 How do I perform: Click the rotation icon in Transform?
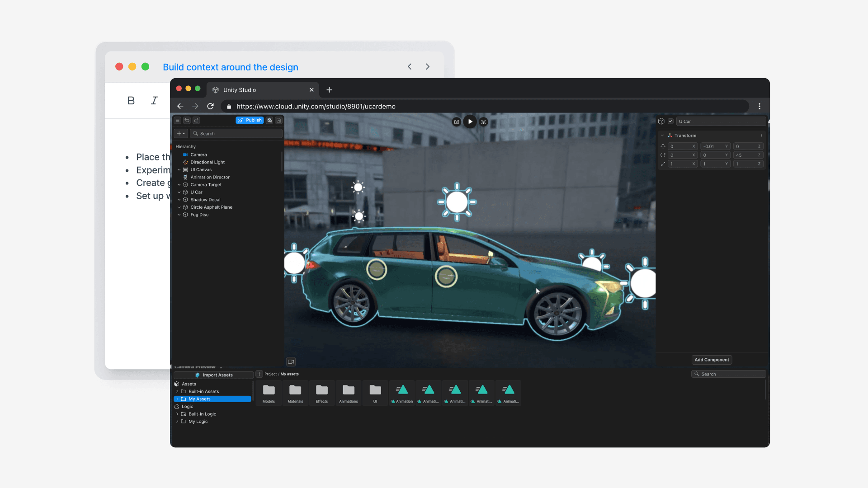pos(663,155)
